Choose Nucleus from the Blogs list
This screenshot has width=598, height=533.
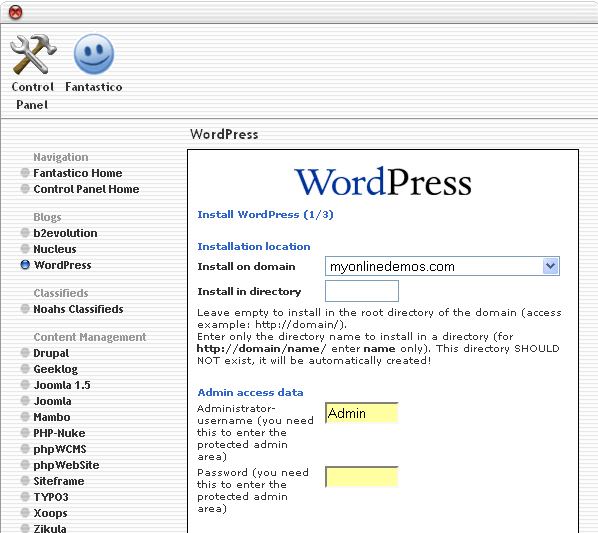tap(55, 249)
